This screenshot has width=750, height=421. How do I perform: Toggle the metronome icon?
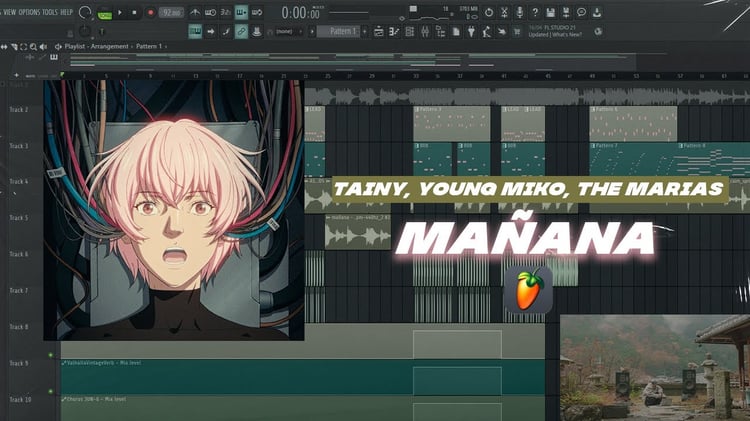point(195,12)
